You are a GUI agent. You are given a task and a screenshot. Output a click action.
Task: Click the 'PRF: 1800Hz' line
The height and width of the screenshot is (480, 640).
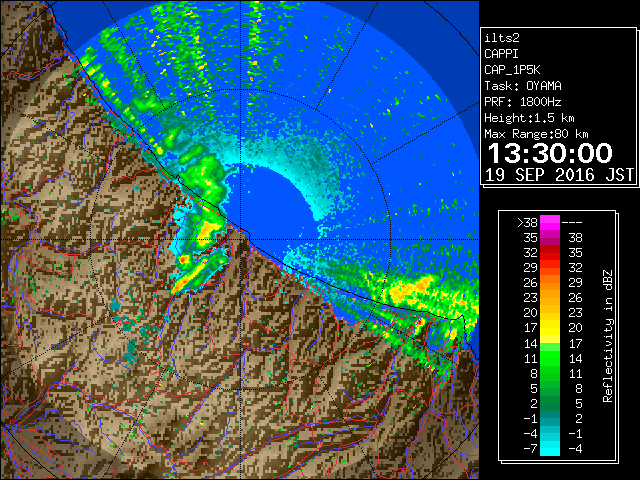point(523,102)
